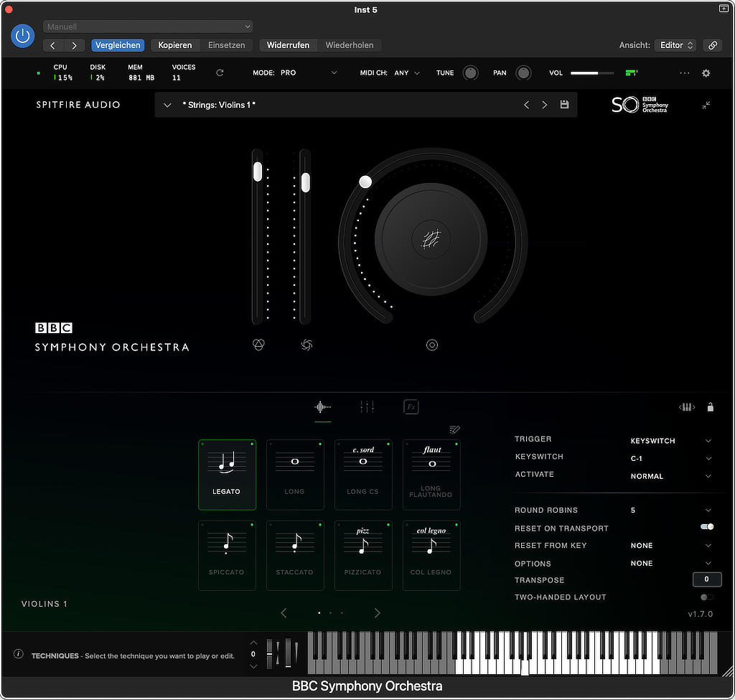Screen dimensions: 735x700
Task: Open the FX effects tab
Action: click(x=411, y=407)
